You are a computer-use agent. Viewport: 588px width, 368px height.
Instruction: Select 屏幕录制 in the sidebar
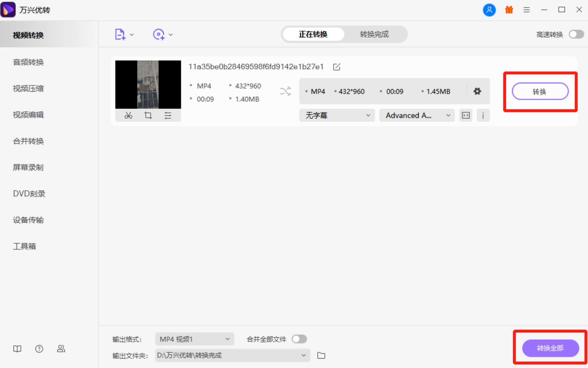point(28,167)
